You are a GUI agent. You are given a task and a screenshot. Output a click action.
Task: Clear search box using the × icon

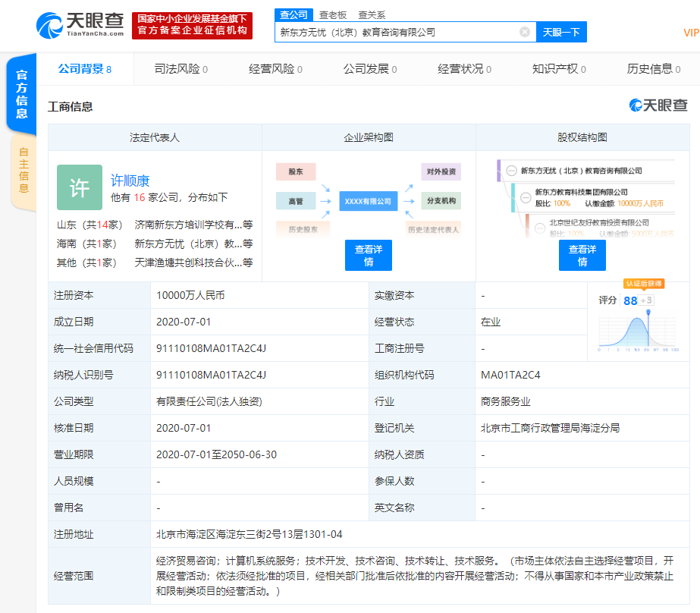coord(523,32)
